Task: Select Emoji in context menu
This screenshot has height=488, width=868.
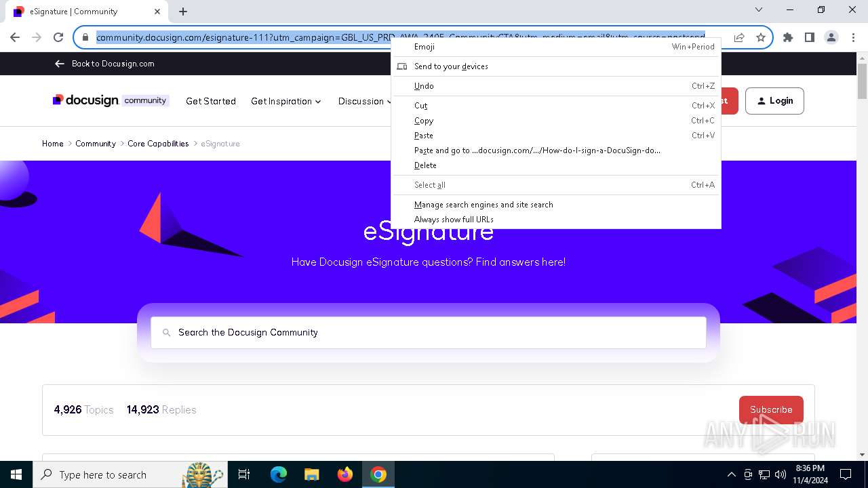Action: (x=556, y=47)
